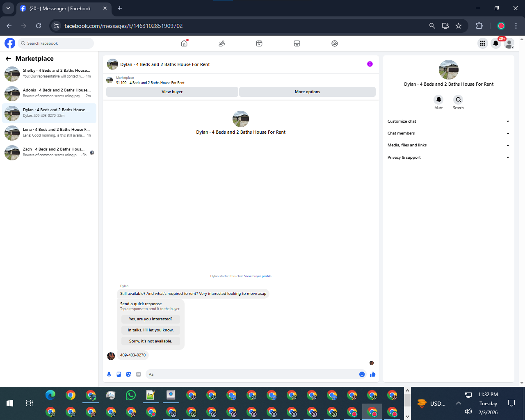Click the zoom magnifier in address bar

click(432, 26)
